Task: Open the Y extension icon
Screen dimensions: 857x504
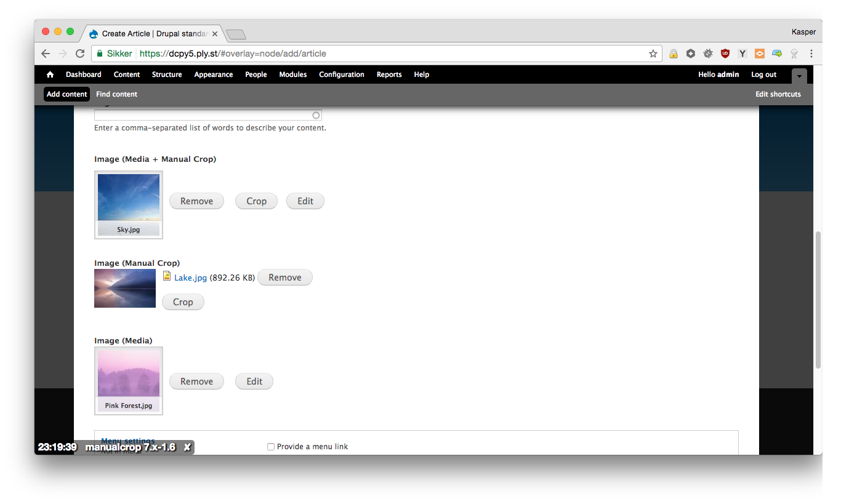Action: 742,54
